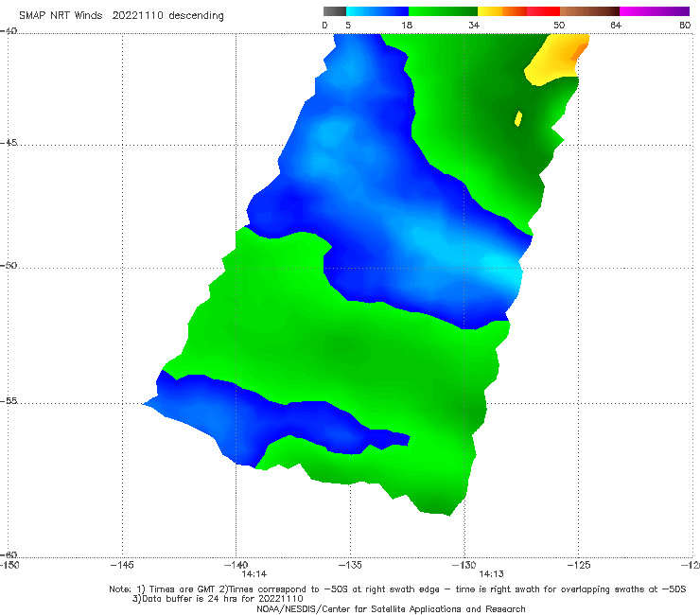Click the brown segment of the color bar

589,11
